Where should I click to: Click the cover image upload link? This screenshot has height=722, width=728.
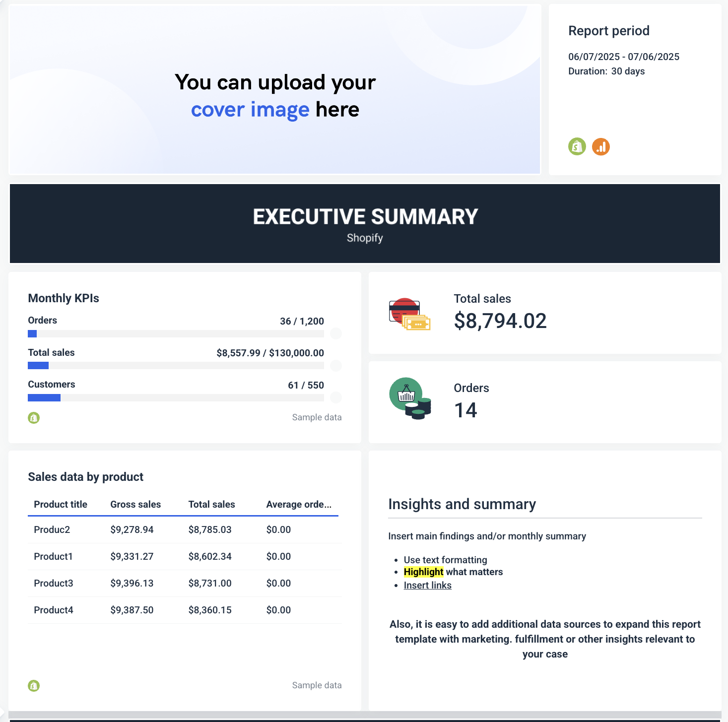tap(251, 109)
